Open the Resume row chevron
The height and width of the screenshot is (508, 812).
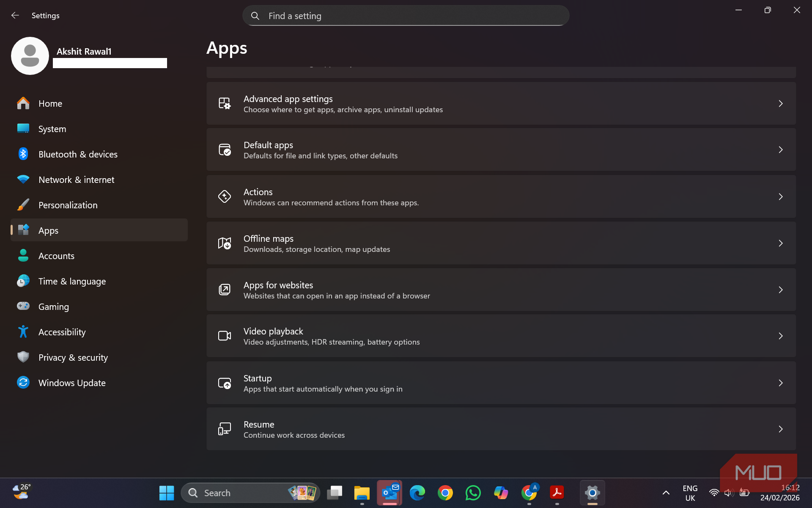(781, 429)
